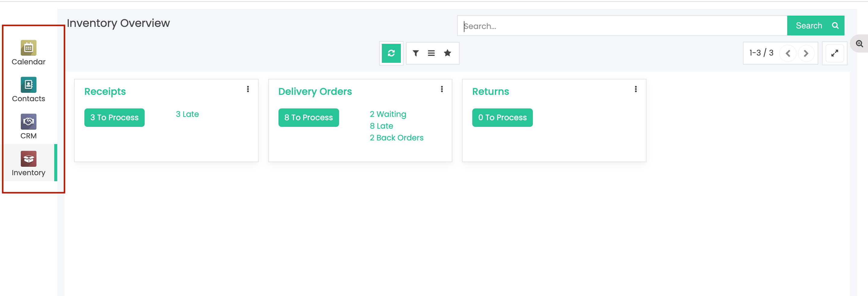Screen dimensions: 868x296
Task: Click the expand fullscreen arrows icon
Action: 834,53
